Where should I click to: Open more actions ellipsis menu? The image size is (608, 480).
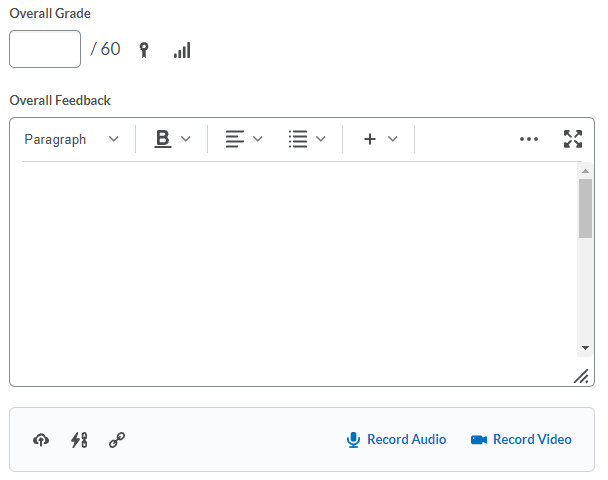(x=529, y=139)
